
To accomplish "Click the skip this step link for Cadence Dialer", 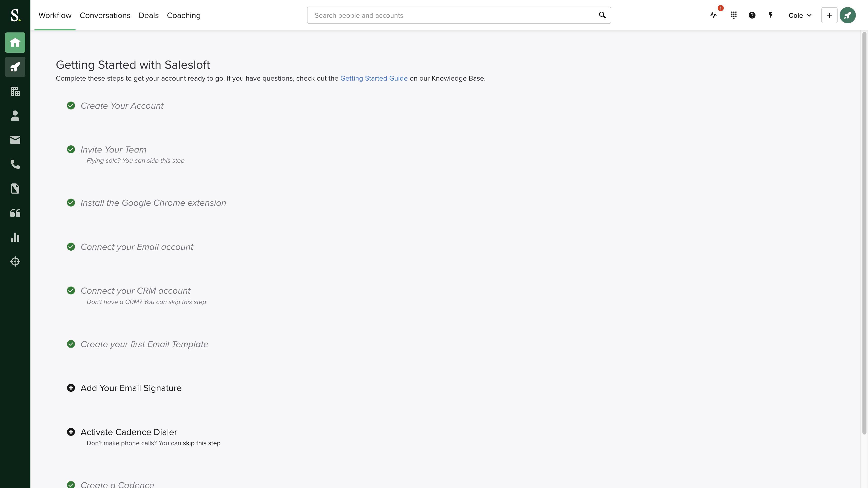I will click(x=202, y=443).
